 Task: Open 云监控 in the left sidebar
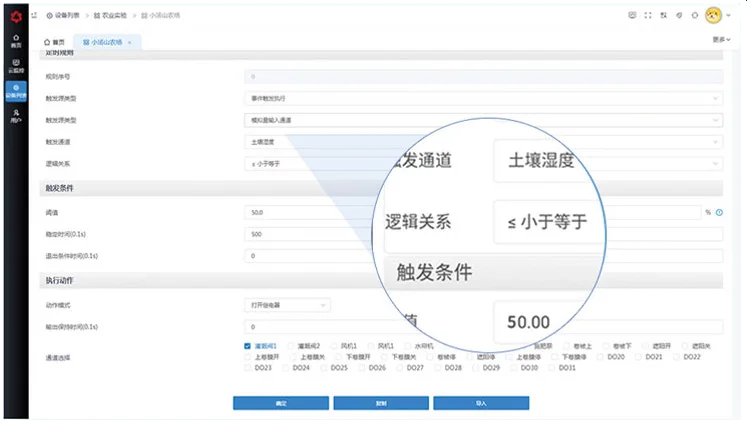pyautogui.click(x=16, y=66)
